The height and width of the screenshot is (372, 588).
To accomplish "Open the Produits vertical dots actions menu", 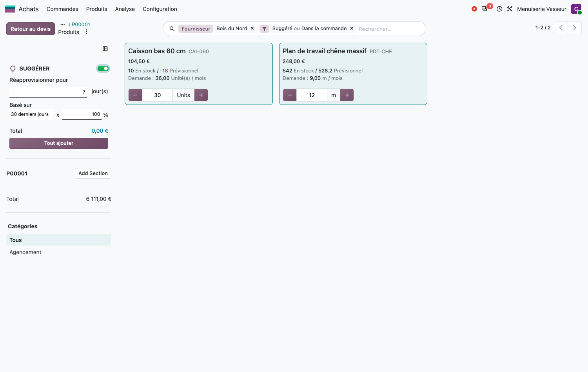I will tap(87, 32).
